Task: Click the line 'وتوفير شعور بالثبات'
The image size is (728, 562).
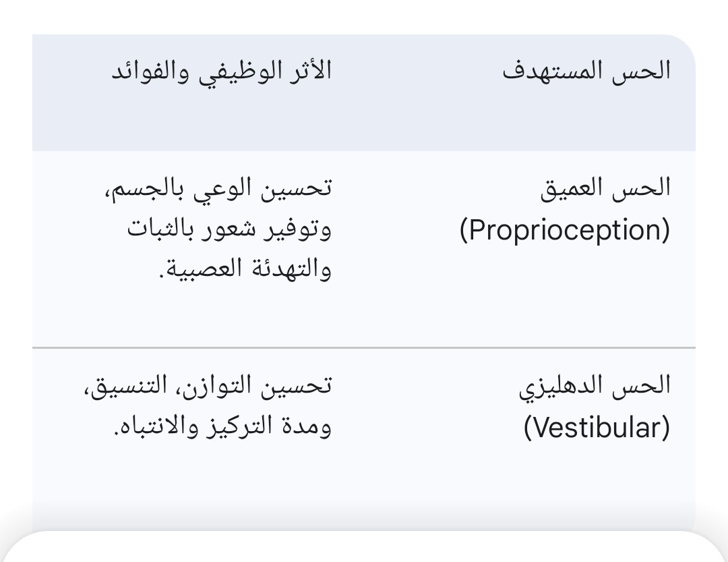Action: [x=229, y=229]
